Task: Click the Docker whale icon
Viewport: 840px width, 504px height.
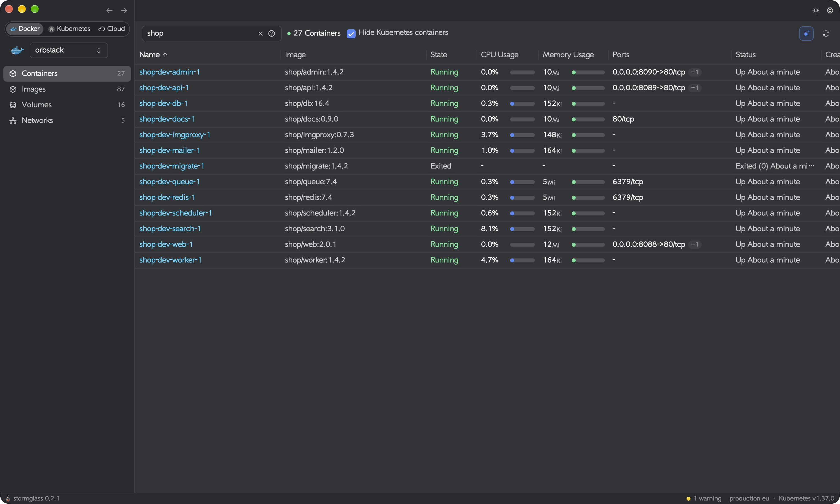Action: pyautogui.click(x=17, y=50)
